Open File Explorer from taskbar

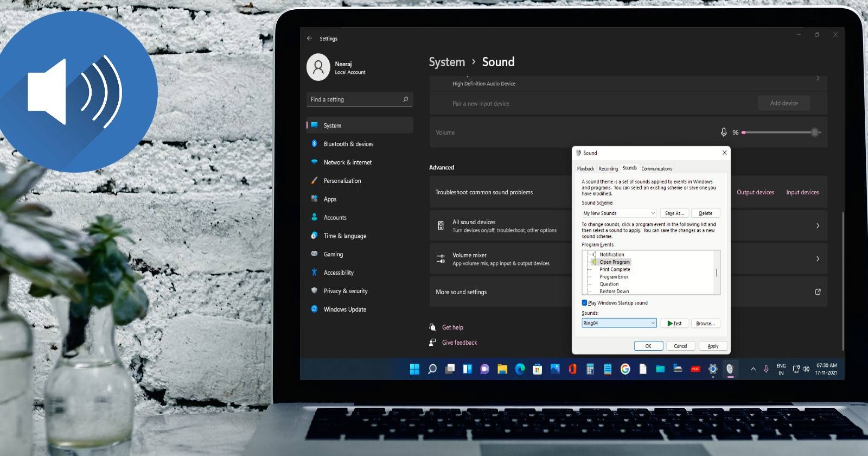coord(502,369)
